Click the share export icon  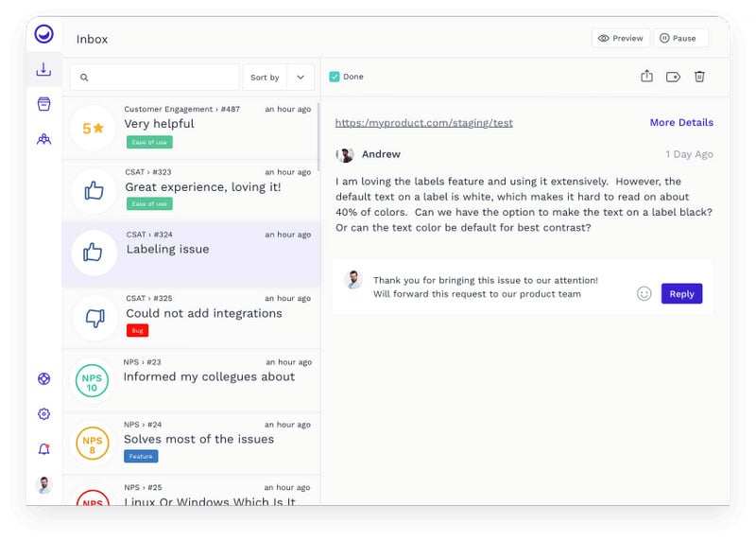coord(646,77)
